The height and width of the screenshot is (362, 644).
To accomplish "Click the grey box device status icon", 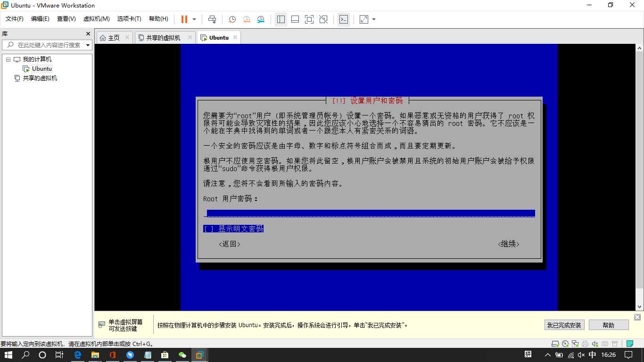I will 615,344.
